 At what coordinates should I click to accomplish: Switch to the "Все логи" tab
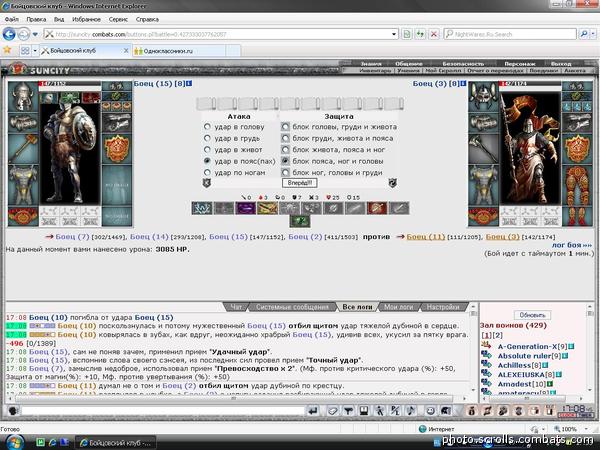point(357,307)
